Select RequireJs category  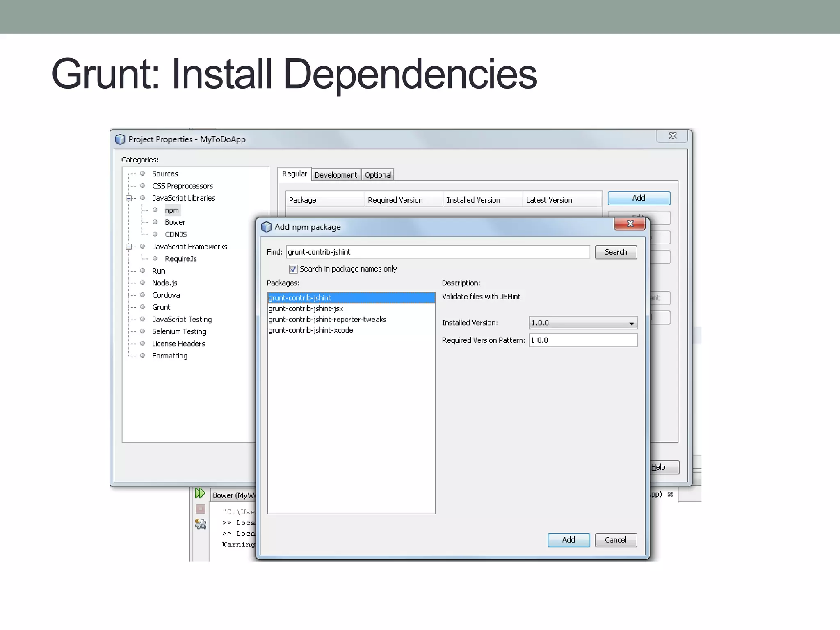pos(181,259)
